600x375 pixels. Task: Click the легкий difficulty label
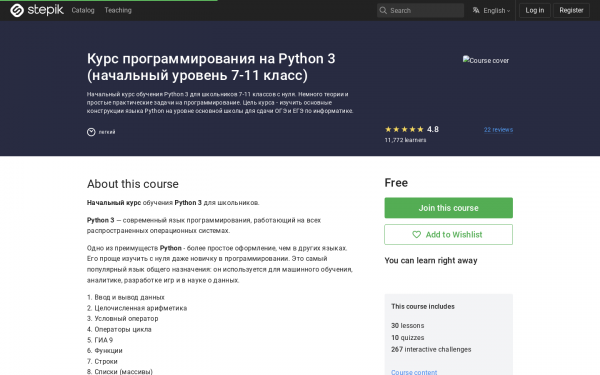coord(107,132)
